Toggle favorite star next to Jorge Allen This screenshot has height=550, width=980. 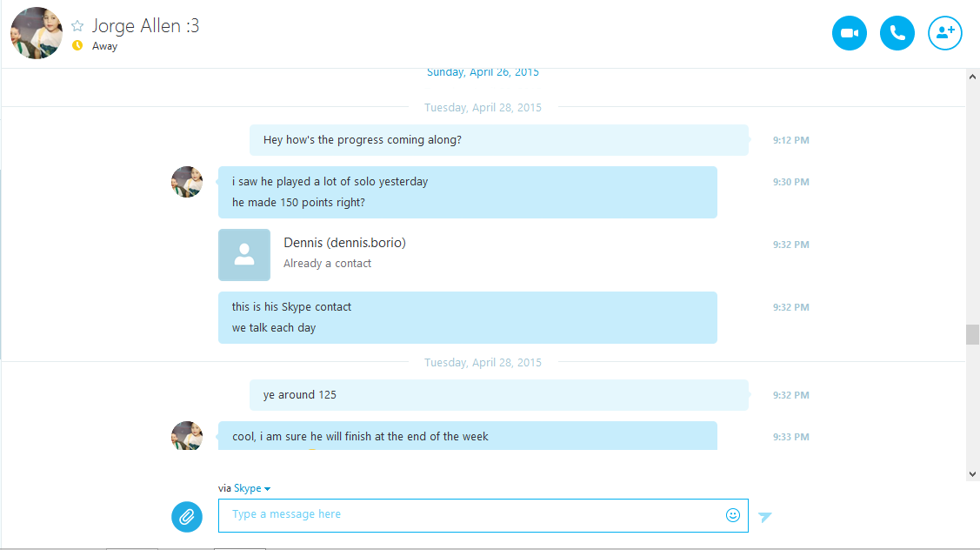click(x=77, y=25)
